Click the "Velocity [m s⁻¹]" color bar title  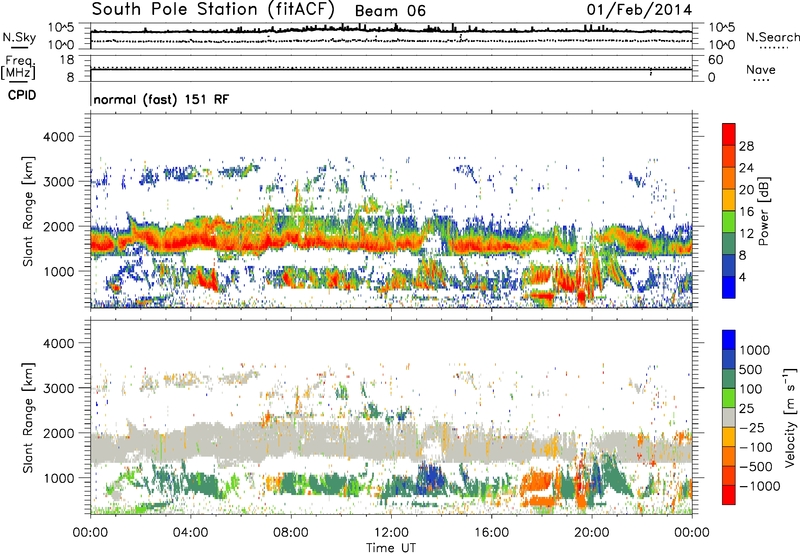pos(790,417)
